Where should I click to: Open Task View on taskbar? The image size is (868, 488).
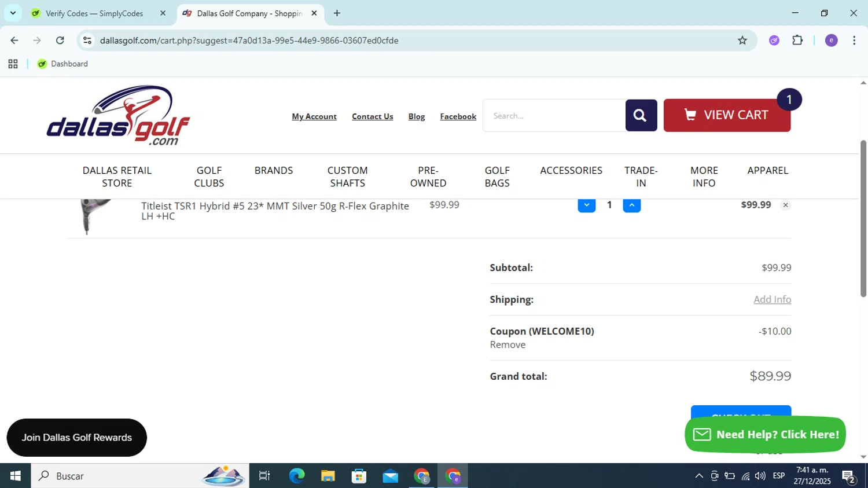(264, 476)
